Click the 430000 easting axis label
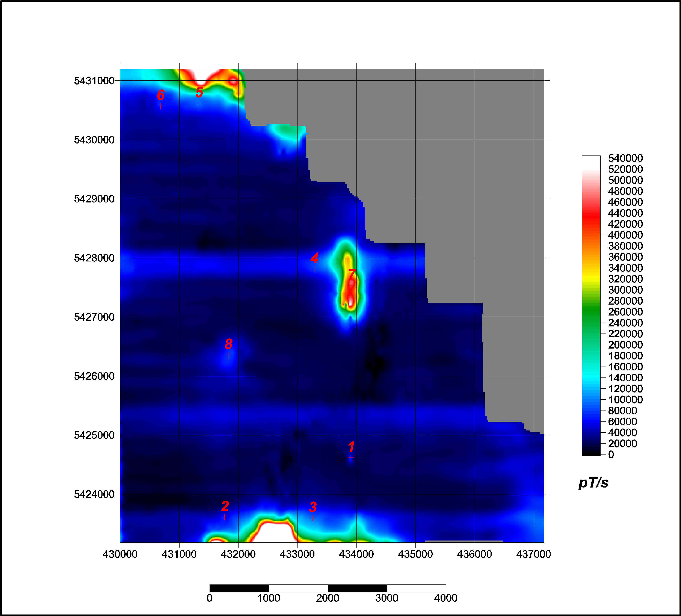The height and width of the screenshot is (616, 681). coord(120,554)
